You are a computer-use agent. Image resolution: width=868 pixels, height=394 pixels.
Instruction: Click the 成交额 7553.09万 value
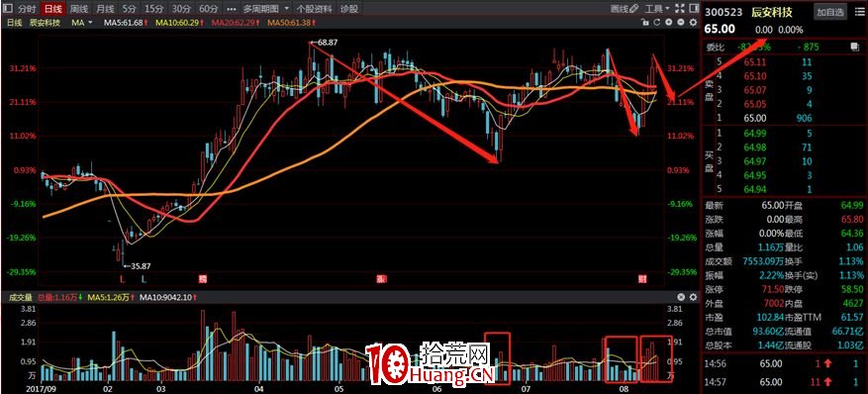point(763,261)
